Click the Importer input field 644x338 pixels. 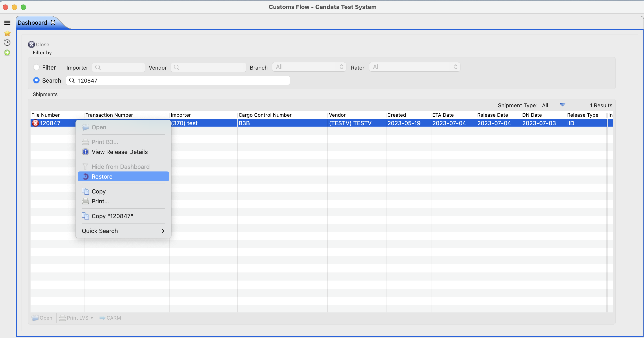click(118, 67)
